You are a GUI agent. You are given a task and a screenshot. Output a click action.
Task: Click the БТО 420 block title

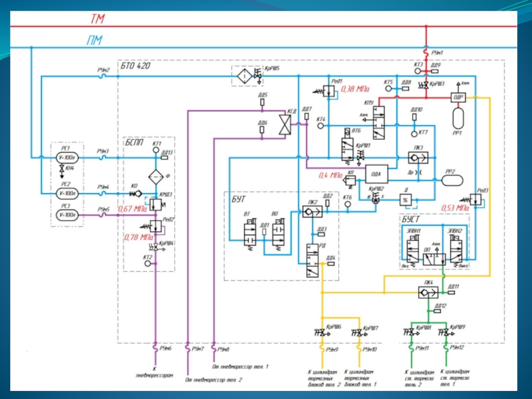pyautogui.click(x=136, y=66)
